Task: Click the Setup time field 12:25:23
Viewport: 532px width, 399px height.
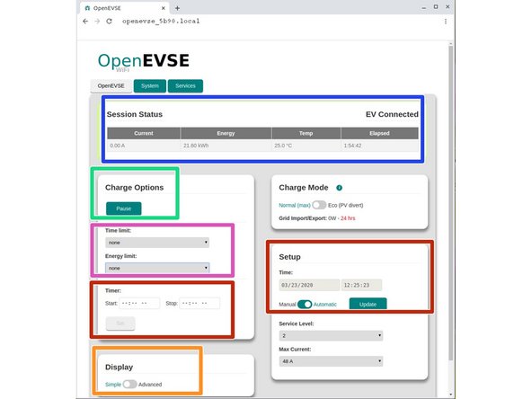Action: 361,285
